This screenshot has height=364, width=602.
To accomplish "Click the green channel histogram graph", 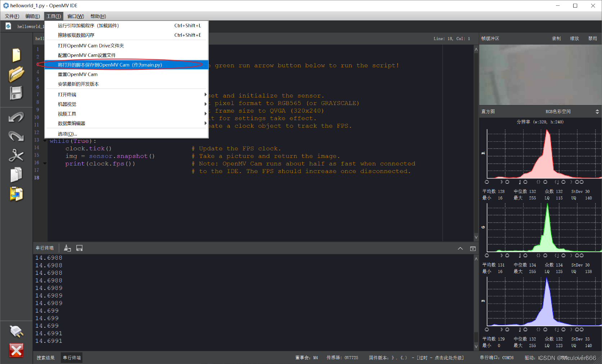I will 544,227.
